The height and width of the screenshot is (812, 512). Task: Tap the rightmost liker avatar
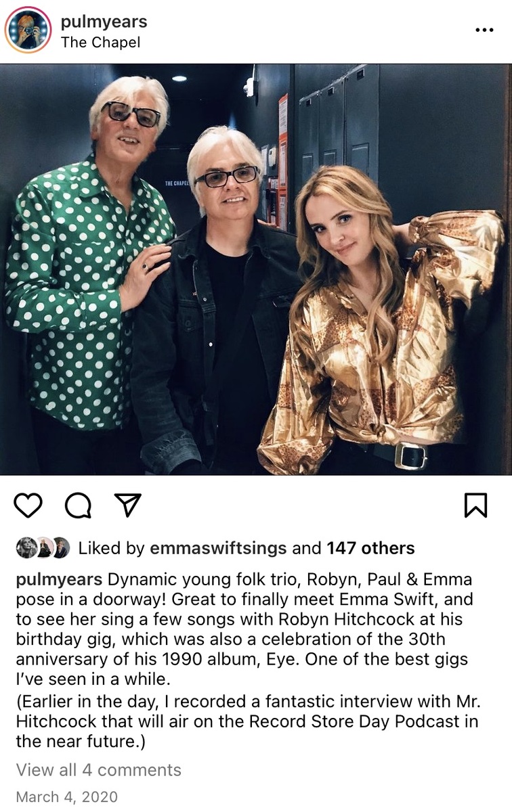[x=60, y=547]
